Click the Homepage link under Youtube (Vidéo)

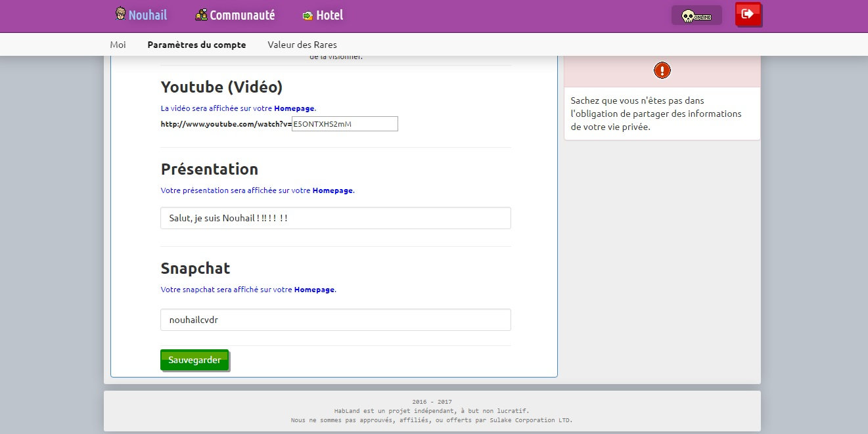pos(294,108)
